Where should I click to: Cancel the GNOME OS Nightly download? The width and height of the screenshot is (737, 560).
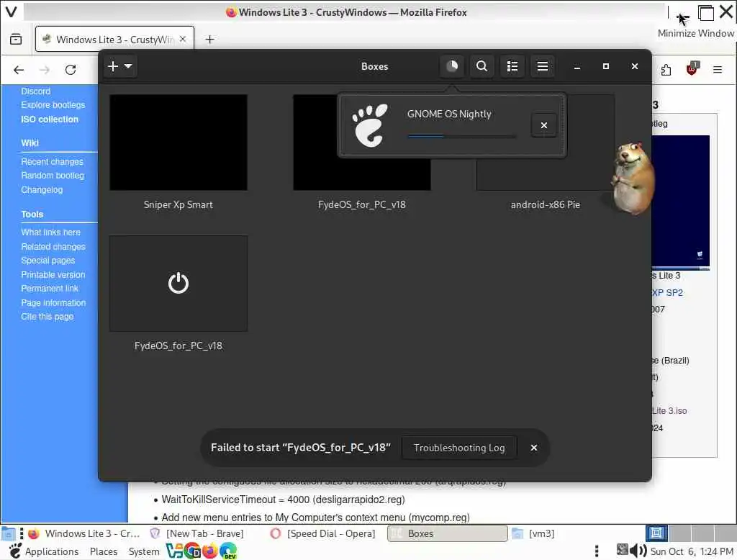click(544, 125)
